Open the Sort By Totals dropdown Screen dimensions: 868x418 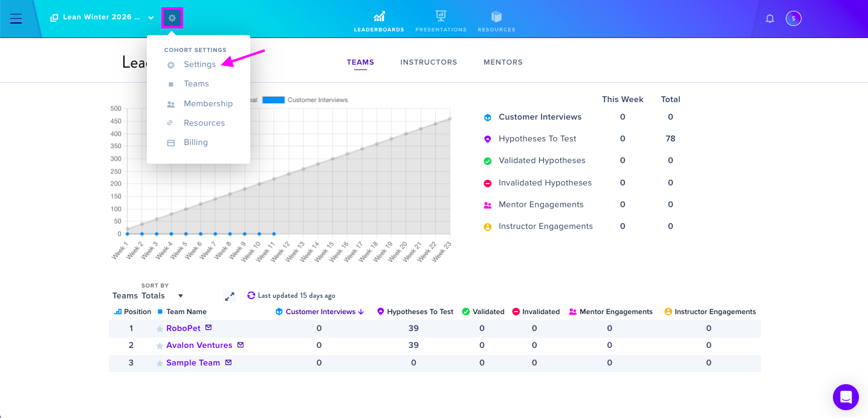coord(163,296)
